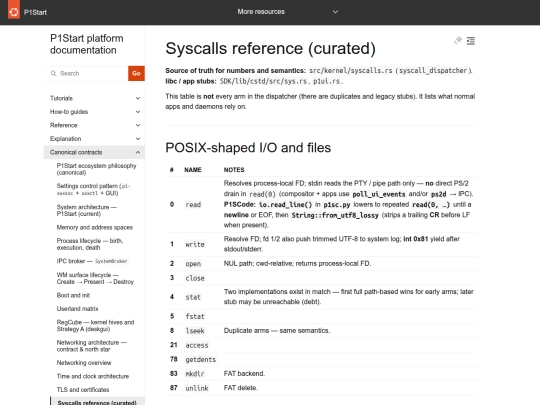The height and width of the screenshot is (405, 540).
Task: Open Memory and address spaces page
Action: coord(95,227)
